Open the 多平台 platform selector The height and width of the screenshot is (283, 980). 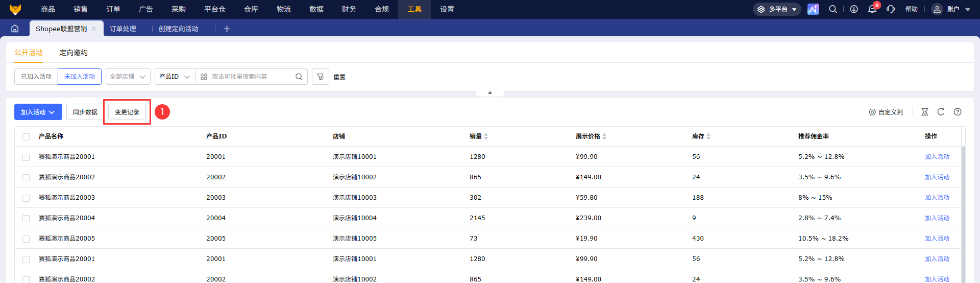point(777,9)
